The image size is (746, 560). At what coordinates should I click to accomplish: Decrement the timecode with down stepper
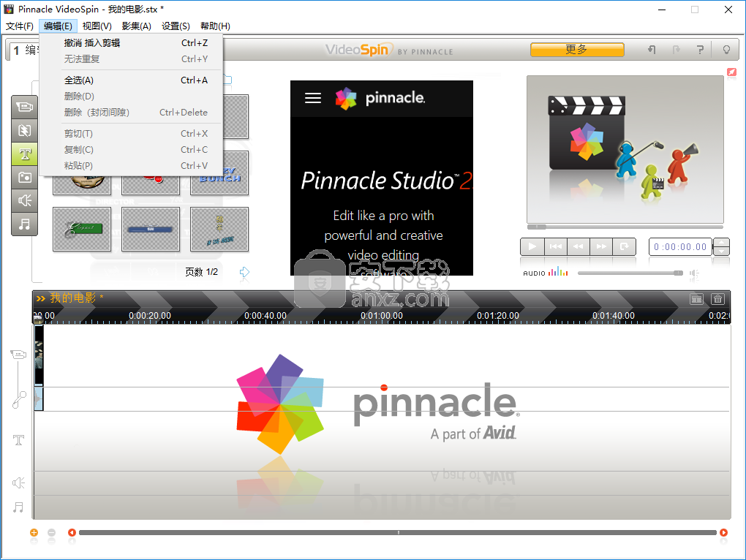[722, 251]
